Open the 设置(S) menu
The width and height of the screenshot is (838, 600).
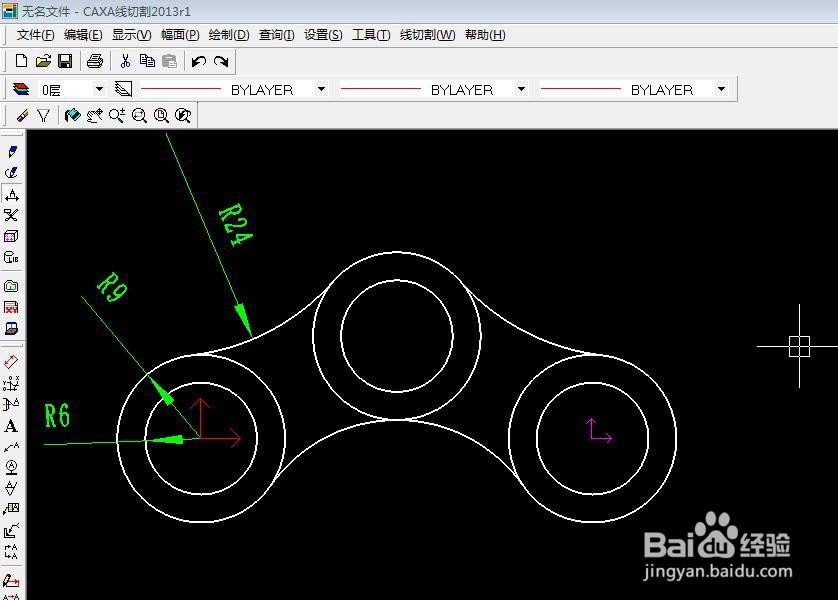(323, 35)
